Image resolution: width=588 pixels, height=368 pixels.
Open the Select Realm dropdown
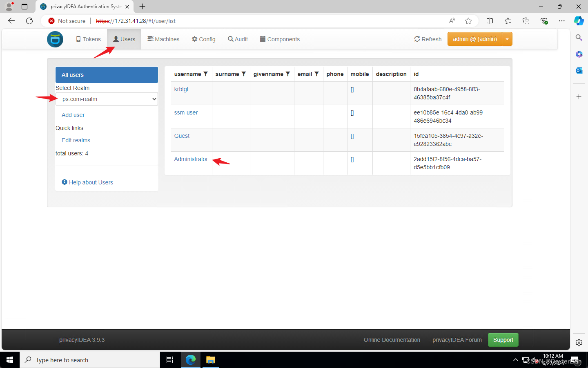click(x=107, y=99)
